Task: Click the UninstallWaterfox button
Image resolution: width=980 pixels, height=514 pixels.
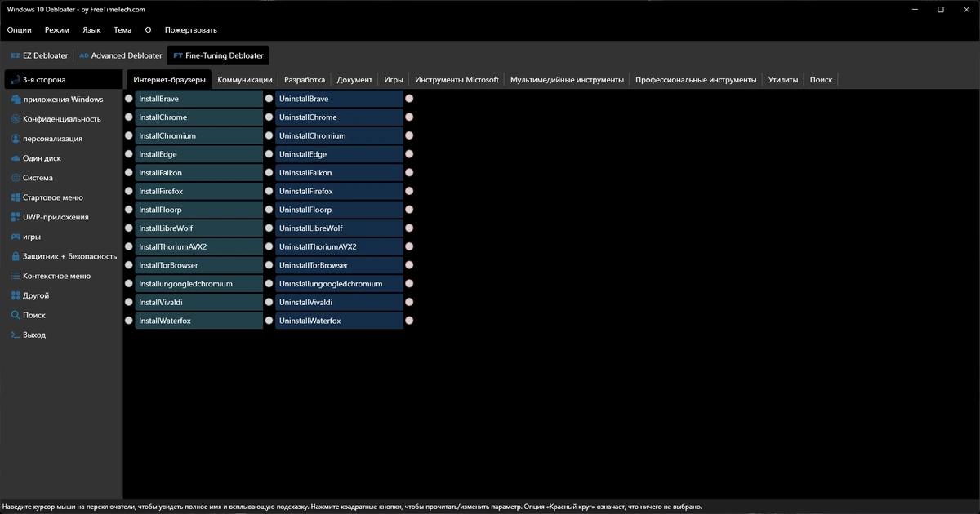Action: 339,321
